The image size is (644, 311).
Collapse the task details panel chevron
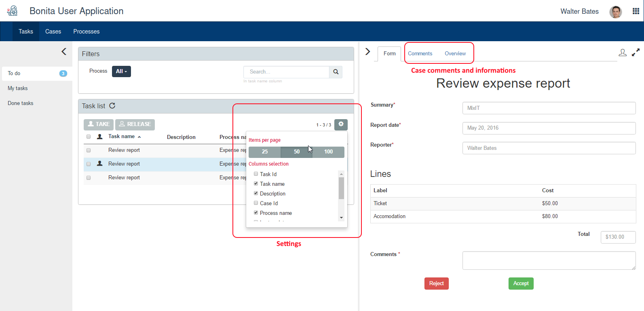[367, 51]
